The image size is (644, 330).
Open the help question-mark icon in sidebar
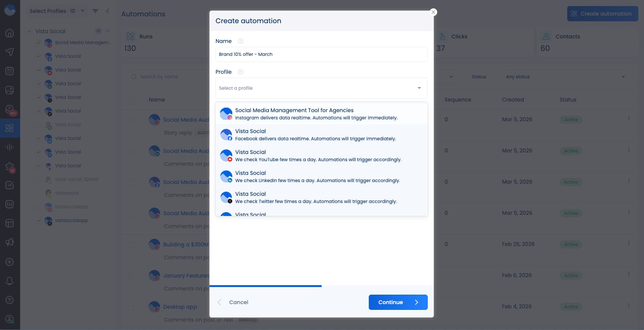click(x=10, y=300)
